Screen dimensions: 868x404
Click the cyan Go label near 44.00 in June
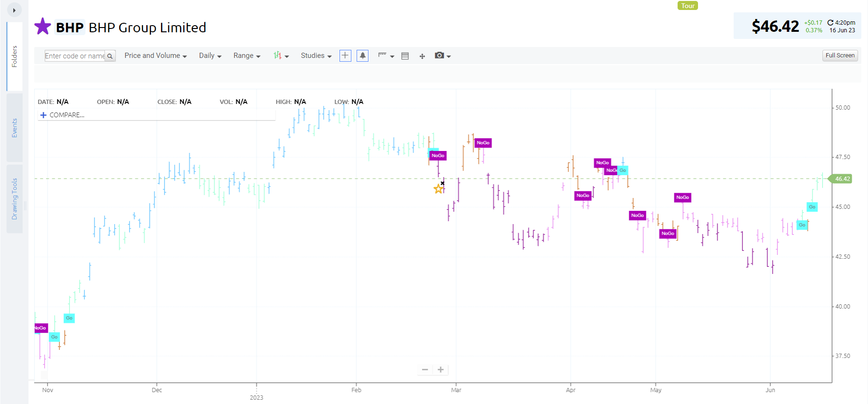click(x=802, y=225)
